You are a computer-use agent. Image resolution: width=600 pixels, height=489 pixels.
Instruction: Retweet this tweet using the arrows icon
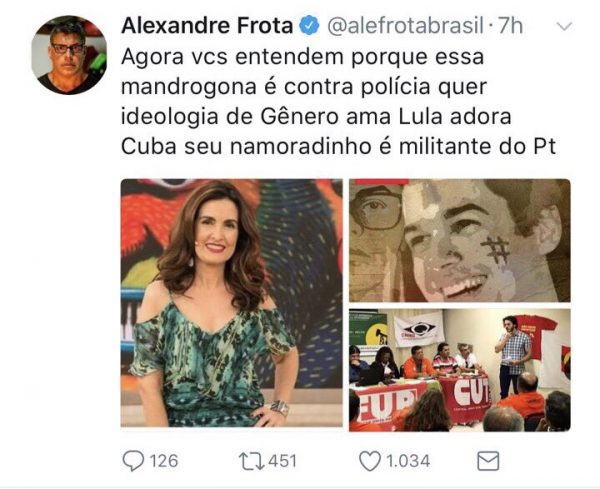[251, 461]
